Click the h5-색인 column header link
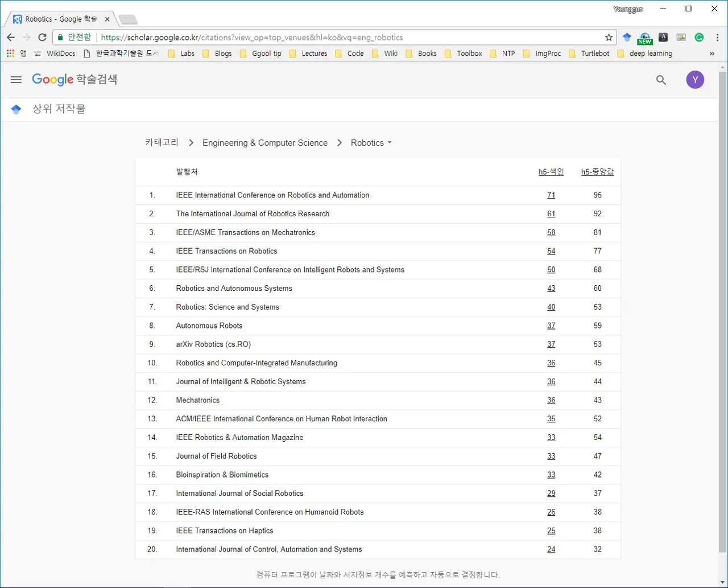Viewport: 728px width, 588px height. [x=551, y=172]
